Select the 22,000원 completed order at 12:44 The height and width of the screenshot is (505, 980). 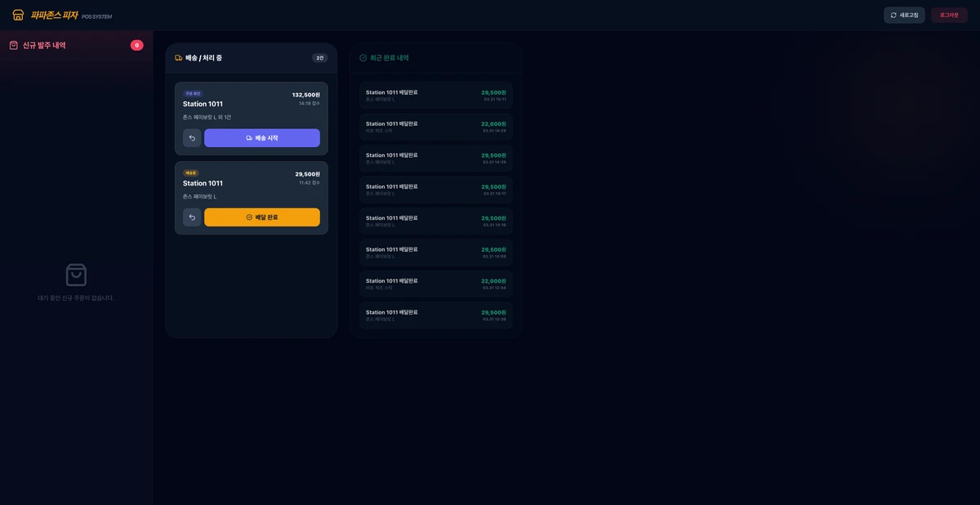(435, 284)
